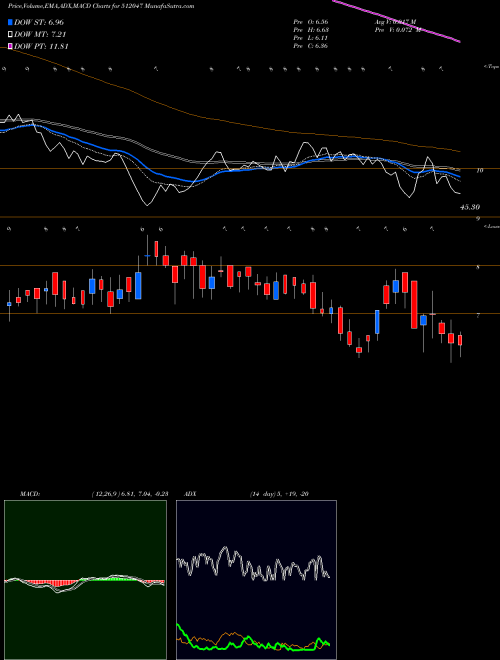Click the blue DOW ST legend swatch
The width and height of the screenshot is (500, 660).
pos(10,22)
